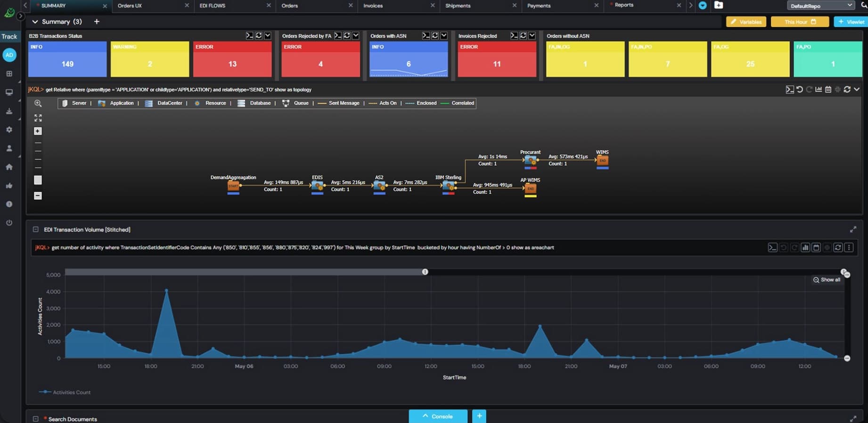Click the topology zoom magnifier icon

point(38,103)
